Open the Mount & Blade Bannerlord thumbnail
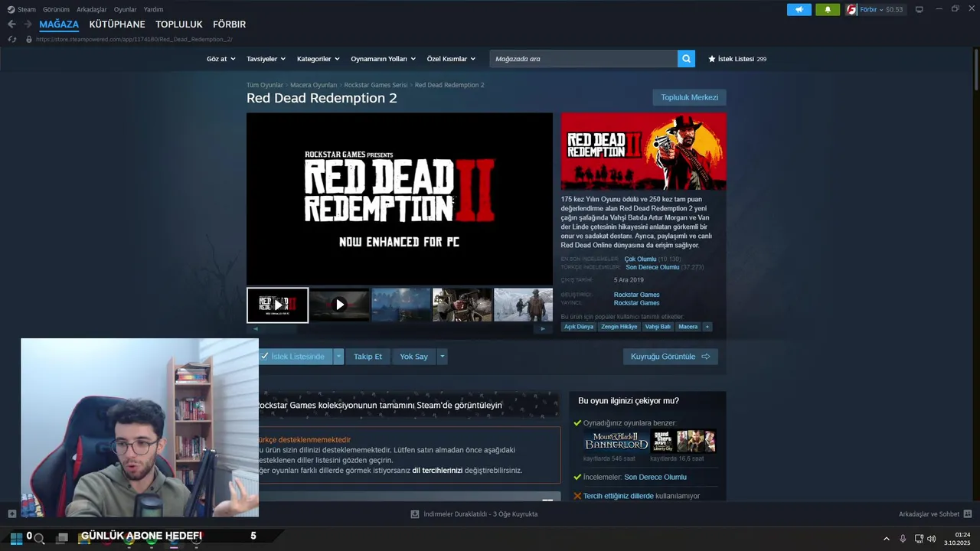 pos(616,442)
